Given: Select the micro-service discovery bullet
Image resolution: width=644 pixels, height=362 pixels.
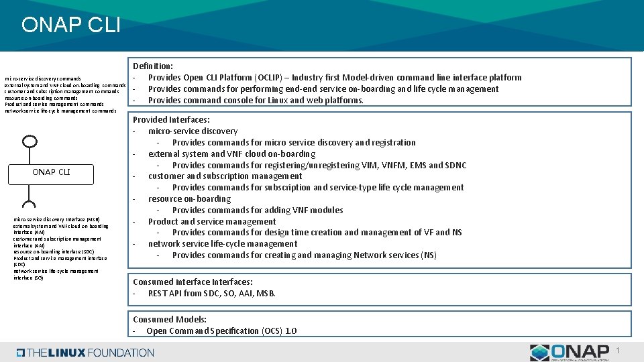Looking at the screenshot, I should click(x=193, y=131).
